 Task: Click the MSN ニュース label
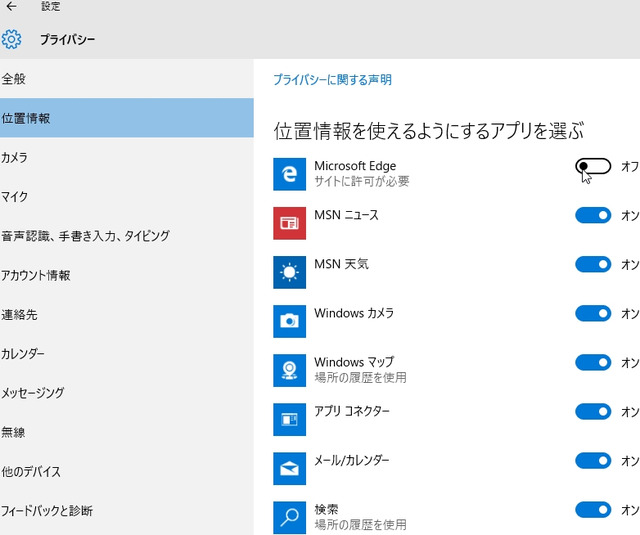tap(347, 215)
